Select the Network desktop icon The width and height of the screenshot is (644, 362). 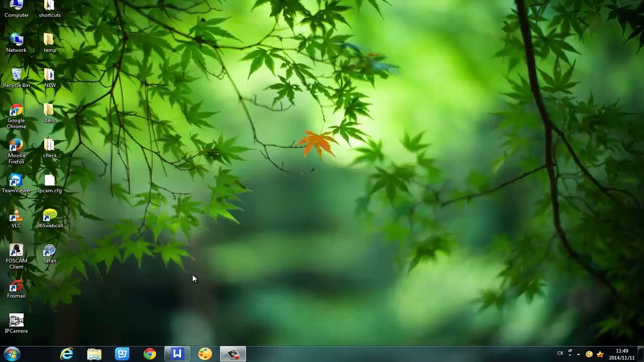17,43
